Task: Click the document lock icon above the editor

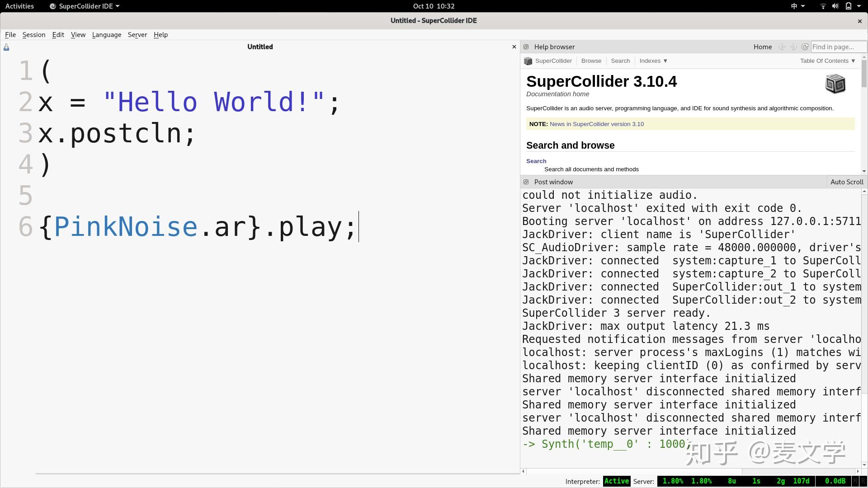Action: pyautogui.click(x=6, y=47)
